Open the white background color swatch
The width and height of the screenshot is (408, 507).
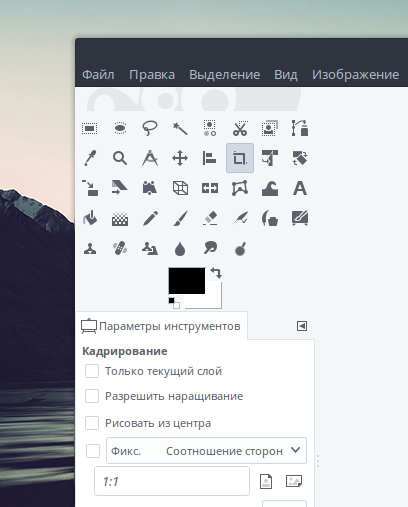pos(213,300)
